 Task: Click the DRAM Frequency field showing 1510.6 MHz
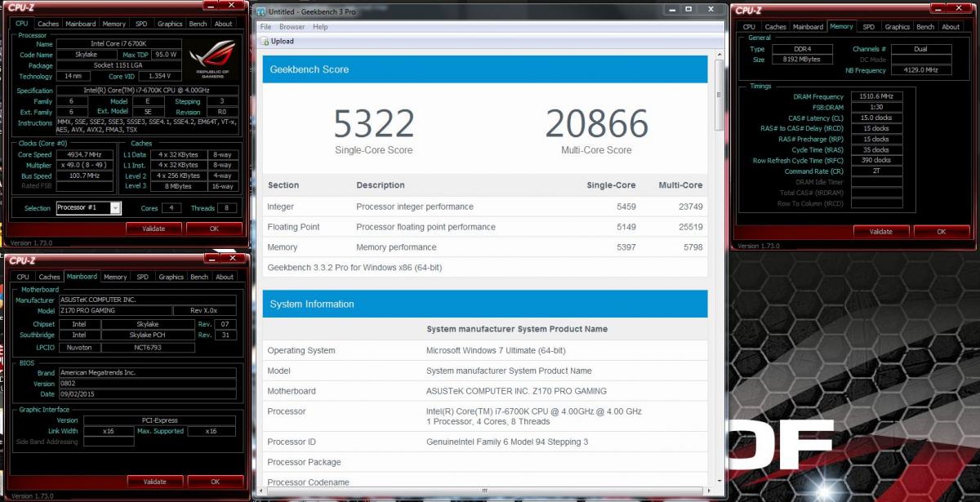point(876,96)
